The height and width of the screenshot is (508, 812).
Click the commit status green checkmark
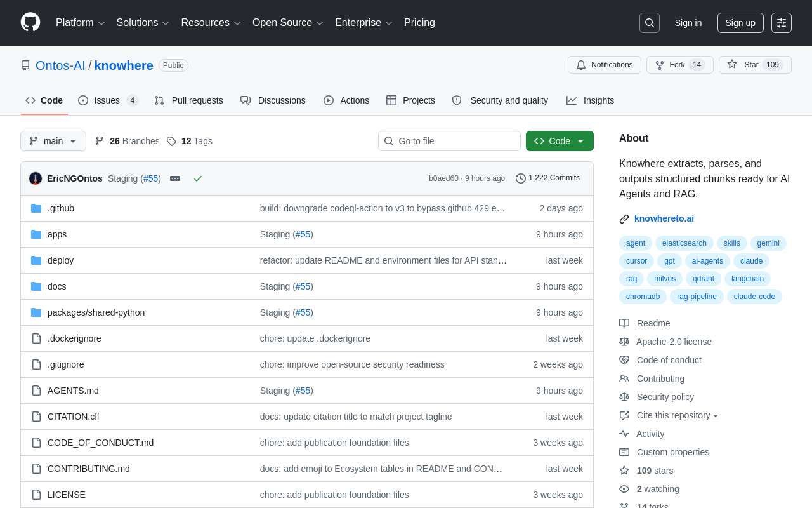198,178
